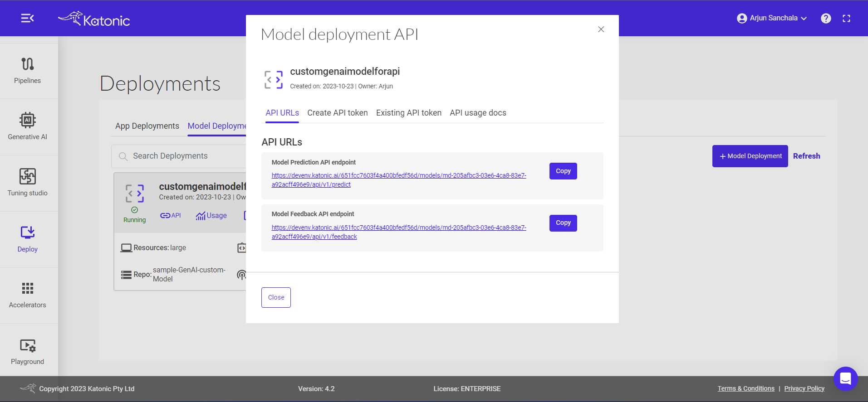Switch to the Create API token tab
868x402 pixels.
click(337, 113)
